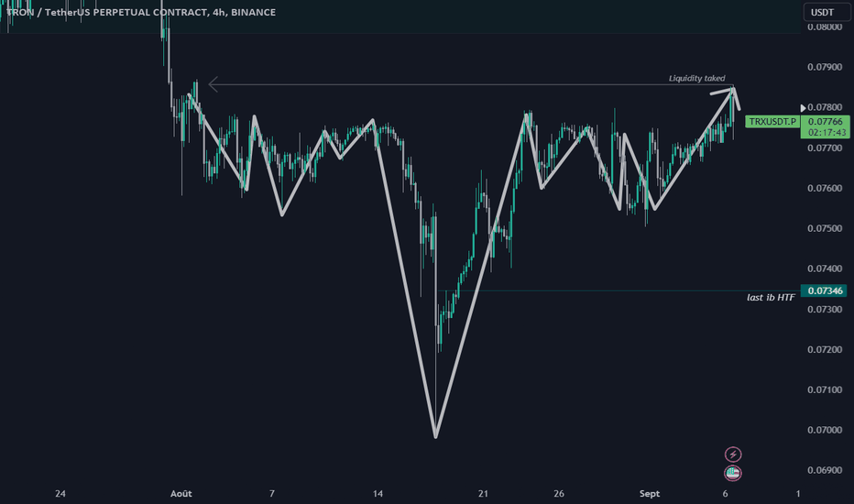The image size is (854, 504).
Task: Click the 0.06900 price axis value
Action: pyautogui.click(x=825, y=470)
